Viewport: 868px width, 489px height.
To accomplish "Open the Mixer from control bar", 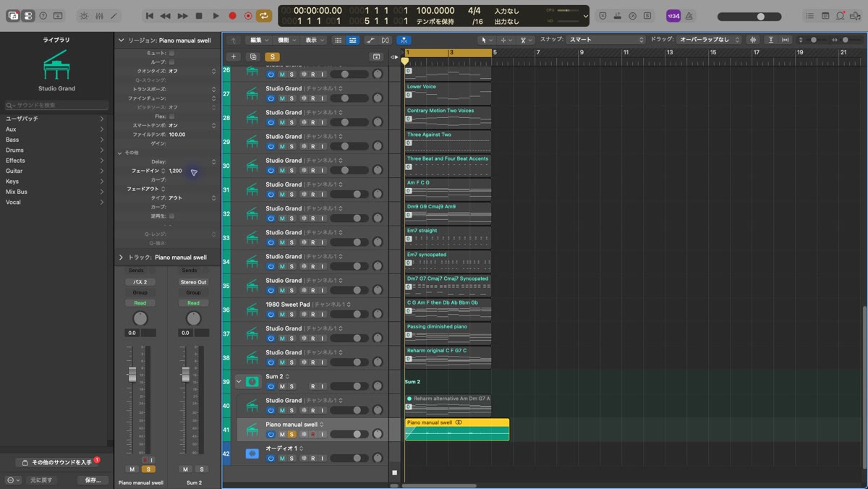I will 99,16.
